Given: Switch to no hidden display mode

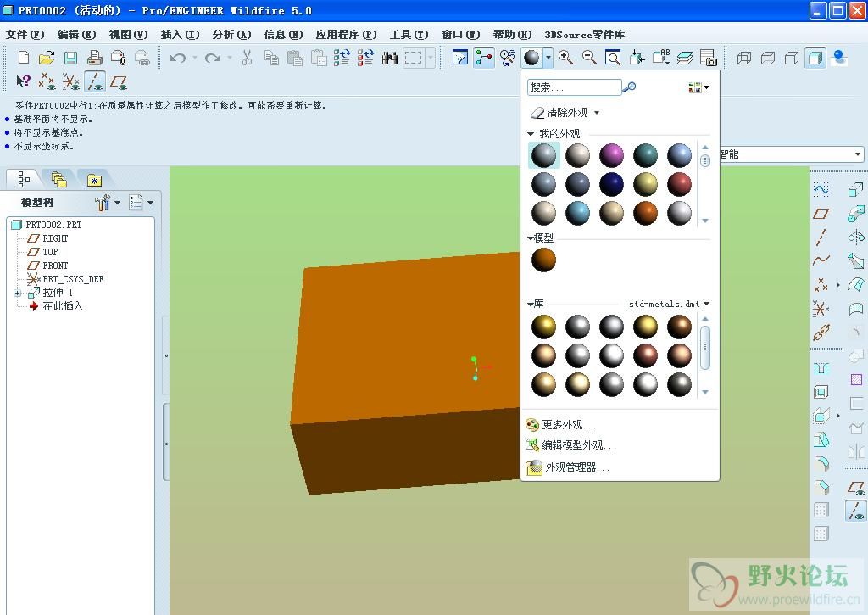Looking at the screenshot, I should click(792, 58).
